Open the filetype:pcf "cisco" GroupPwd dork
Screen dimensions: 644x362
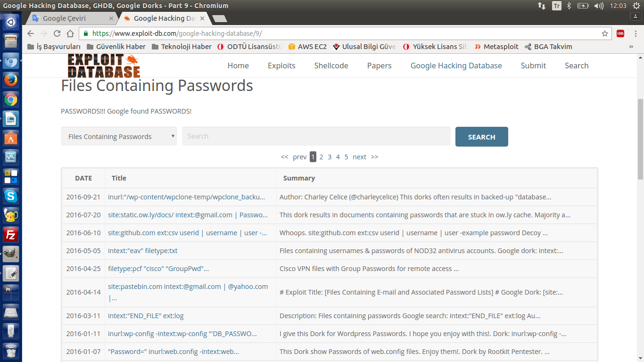point(158,269)
